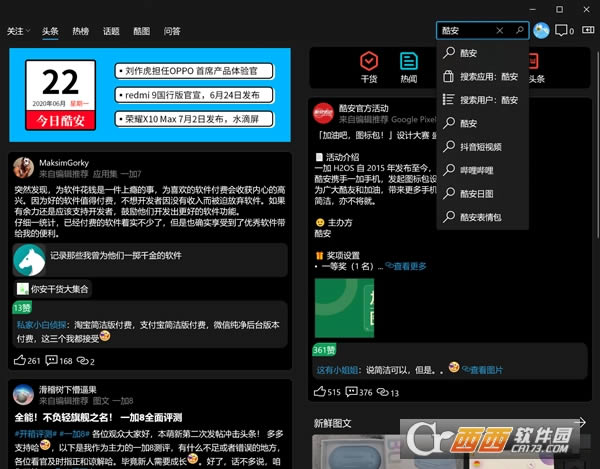Viewport: 600px width, 469px height.
Task: Open the green contest image thumbnail
Action: (344, 308)
